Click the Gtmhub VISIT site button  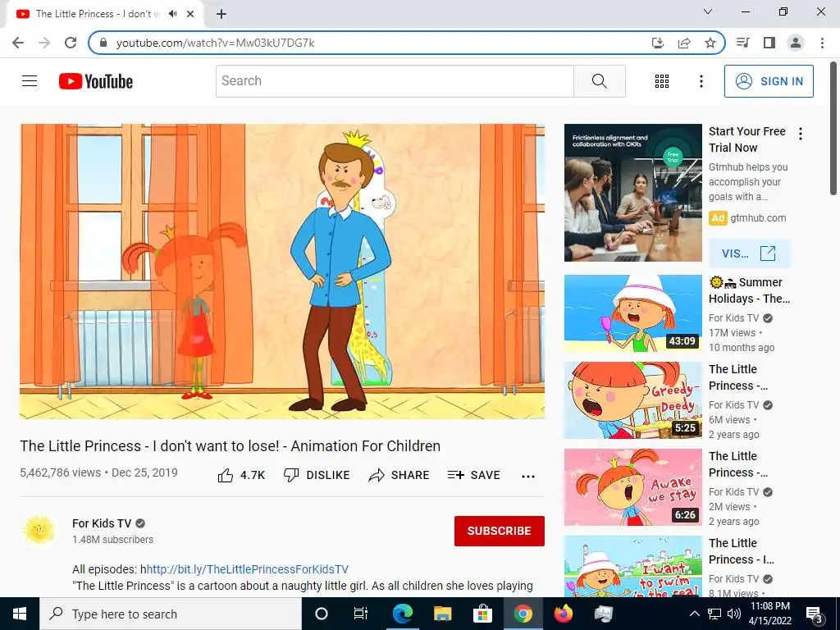pyautogui.click(x=749, y=253)
